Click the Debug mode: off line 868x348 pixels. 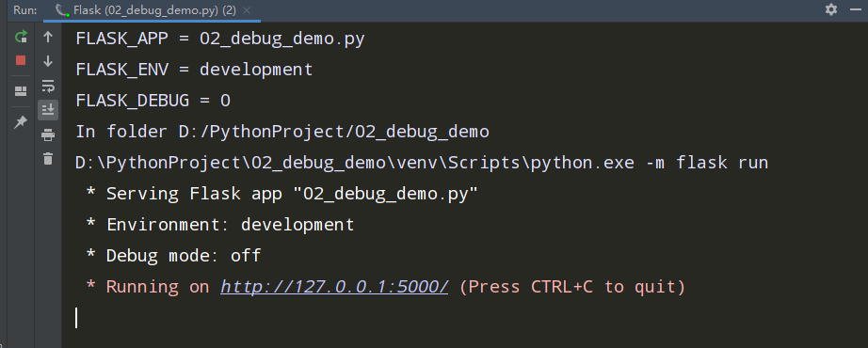coord(173,256)
